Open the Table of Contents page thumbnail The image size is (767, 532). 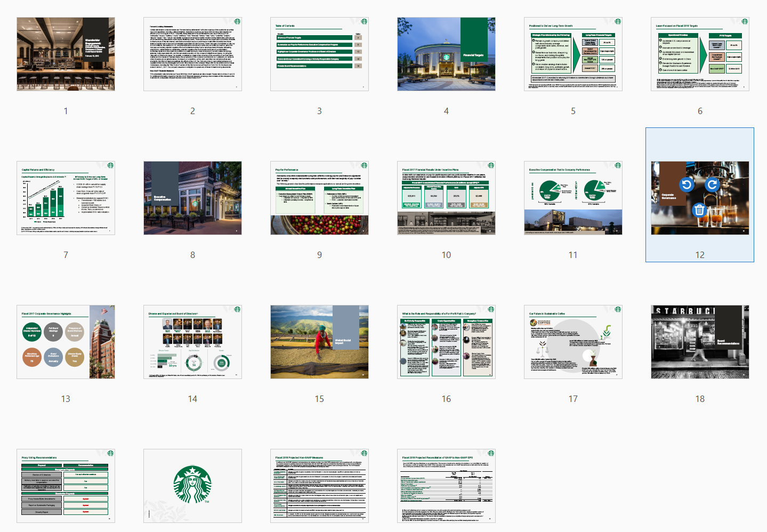pos(319,54)
